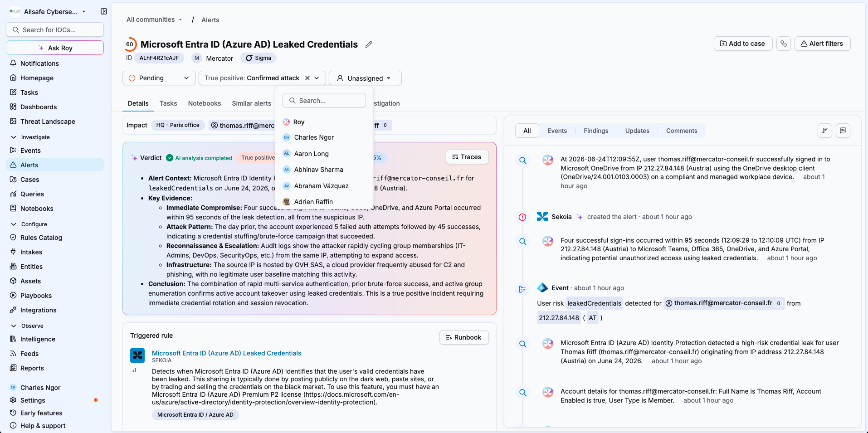
Task: Collapse the Observe sidebar section
Action: pos(27,326)
